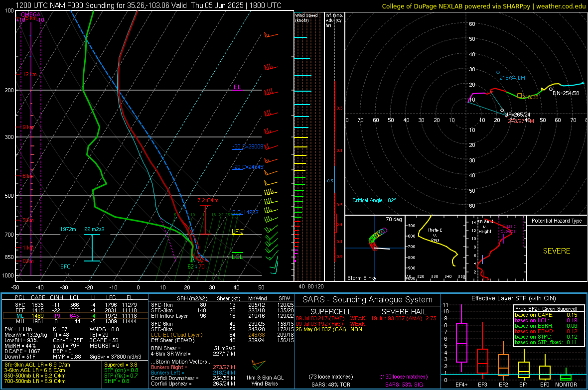This screenshot has width=588, height=390.
Task: Click the NONTOR green box plot
Action: click(566, 378)
